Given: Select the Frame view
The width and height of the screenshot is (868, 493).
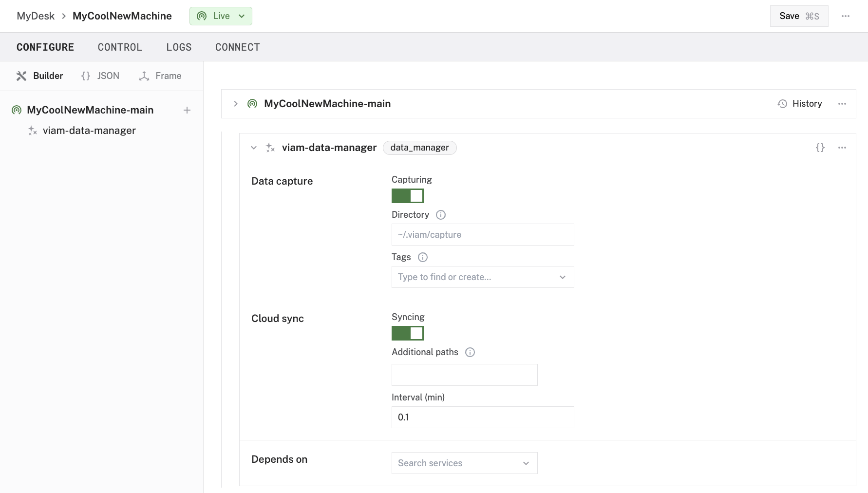Looking at the screenshot, I should [160, 76].
